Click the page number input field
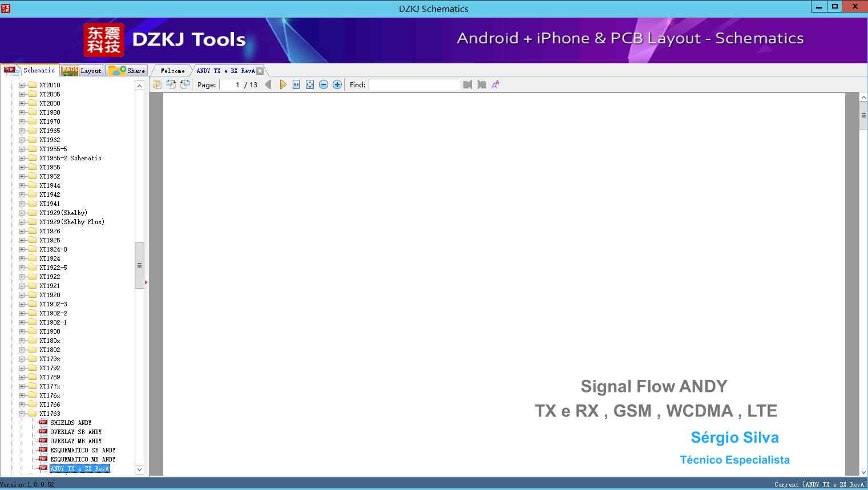 pos(231,84)
